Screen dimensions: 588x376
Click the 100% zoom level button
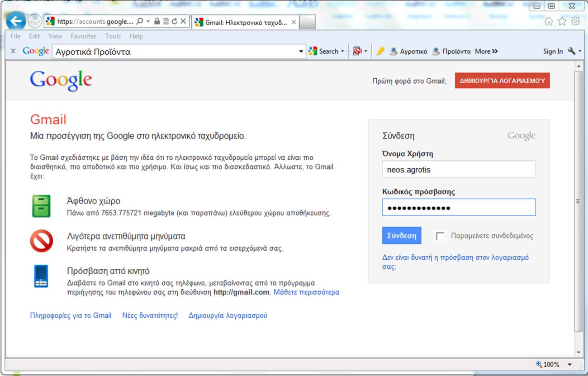pos(547,365)
